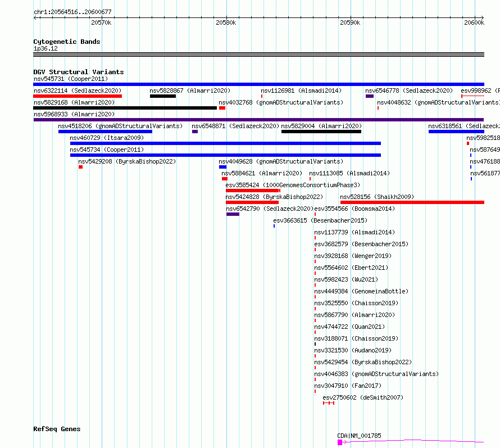Select the CDA|NM_001785 gene label
This screenshot has width=500, height=448.
[x=359, y=436]
